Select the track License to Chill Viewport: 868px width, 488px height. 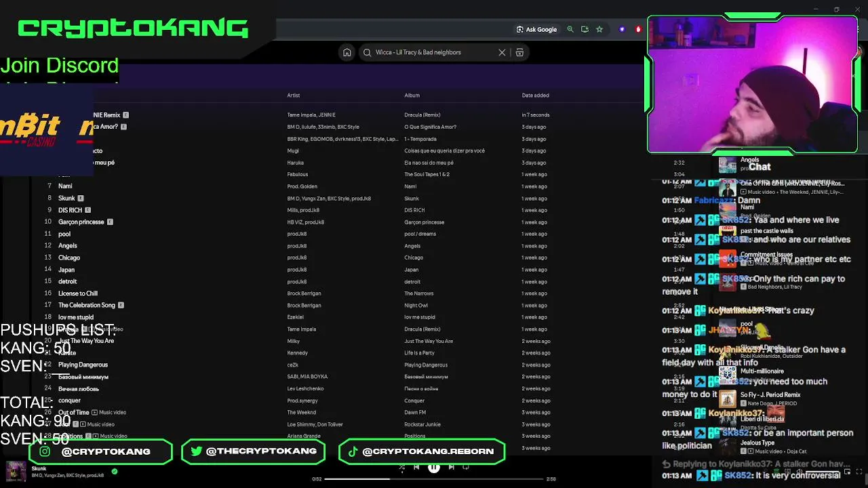tap(78, 293)
